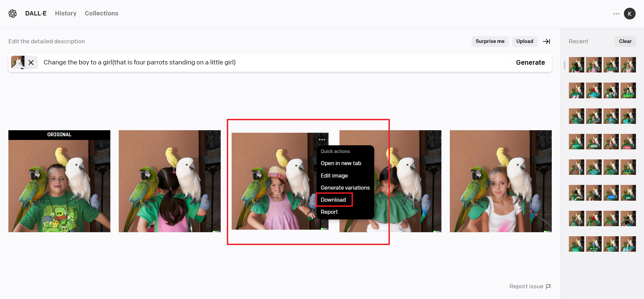Collapse the Recent sidebar with arrow icon
644x299 pixels.
pyautogui.click(x=547, y=41)
